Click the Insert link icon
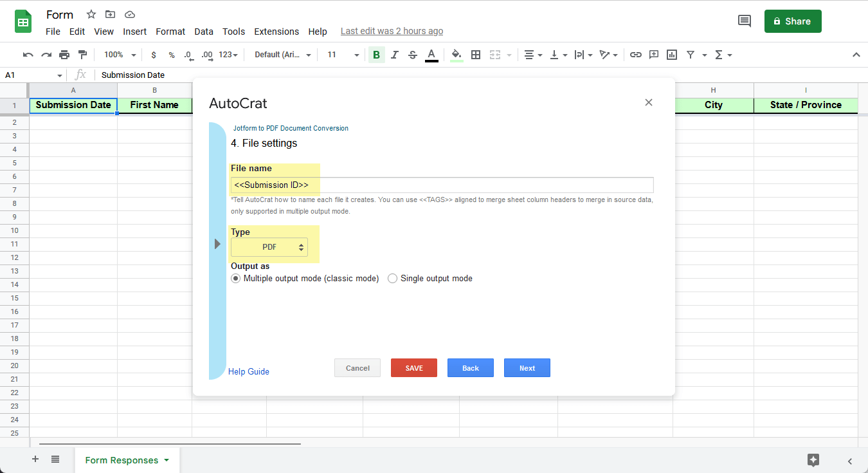Image resolution: width=868 pixels, height=473 pixels. click(x=636, y=55)
